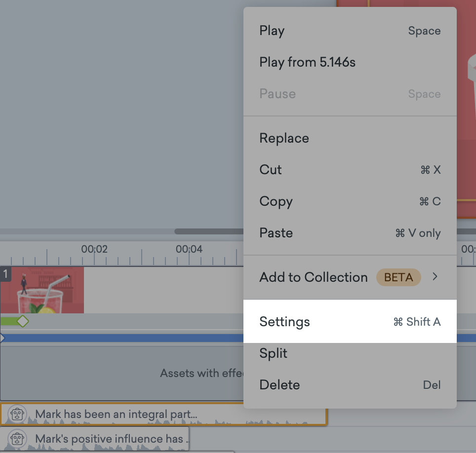Screen dimensions: 476x453
Task: Click Play from 5.146s
Action: pyautogui.click(x=307, y=62)
